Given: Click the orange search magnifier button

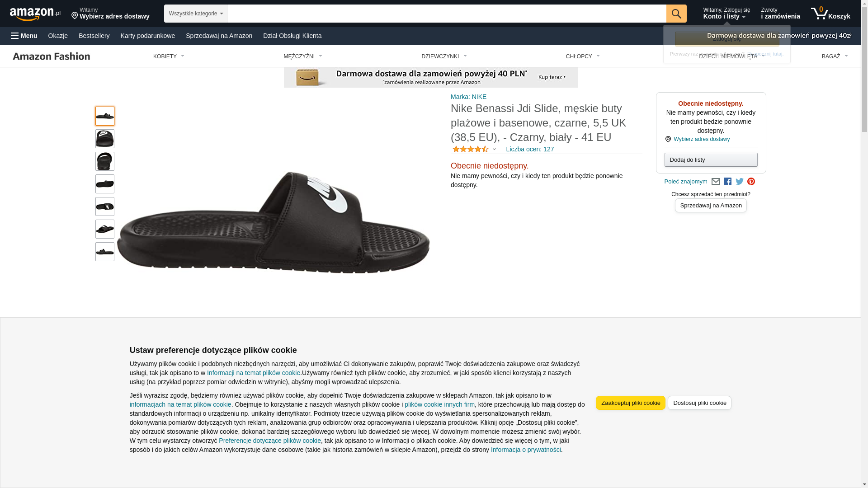Looking at the screenshot, I should 676,14.
